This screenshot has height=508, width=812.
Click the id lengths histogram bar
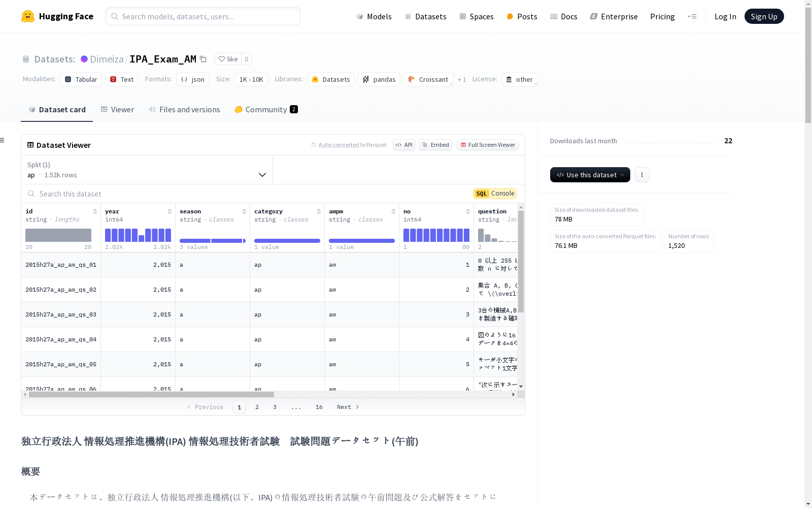click(58, 235)
